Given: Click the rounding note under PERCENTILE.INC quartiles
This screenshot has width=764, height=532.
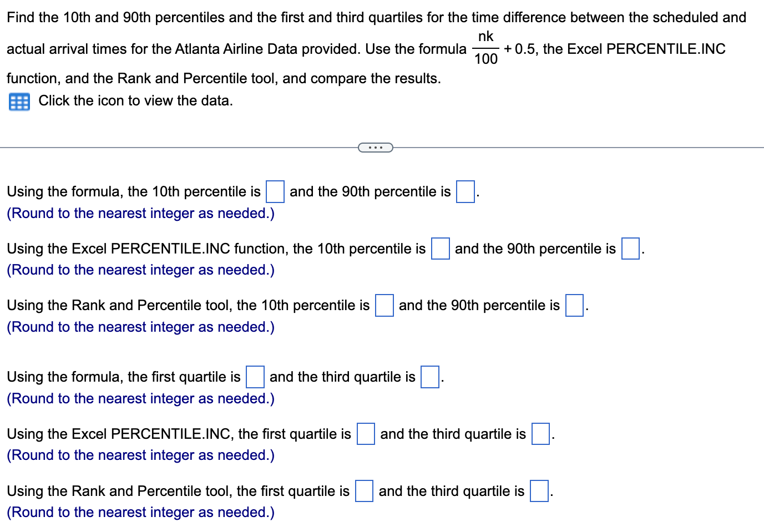Looking at the screenshot, I should point(140,455).
